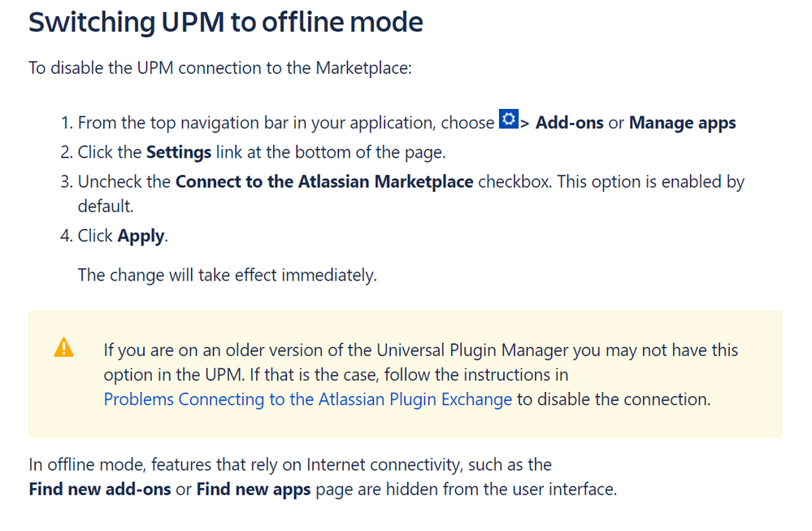Click the 'Switching UPM to offline mode' heading

(x=226, y=23)
